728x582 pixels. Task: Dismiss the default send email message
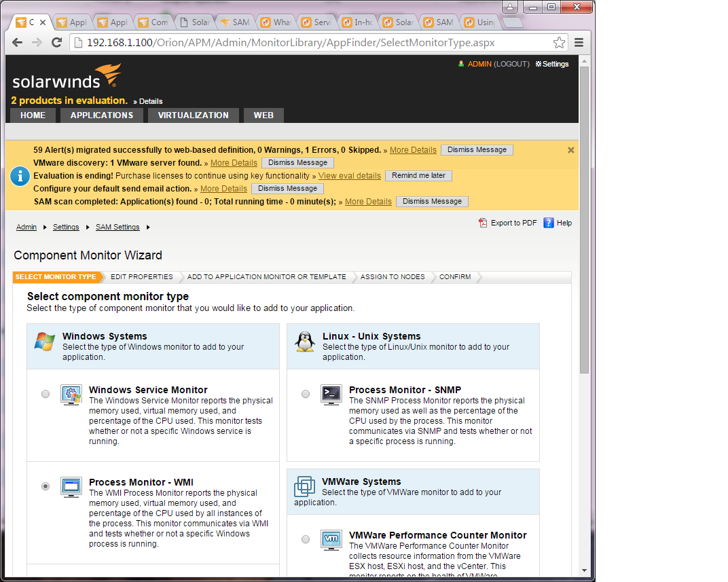pos(287,189)
